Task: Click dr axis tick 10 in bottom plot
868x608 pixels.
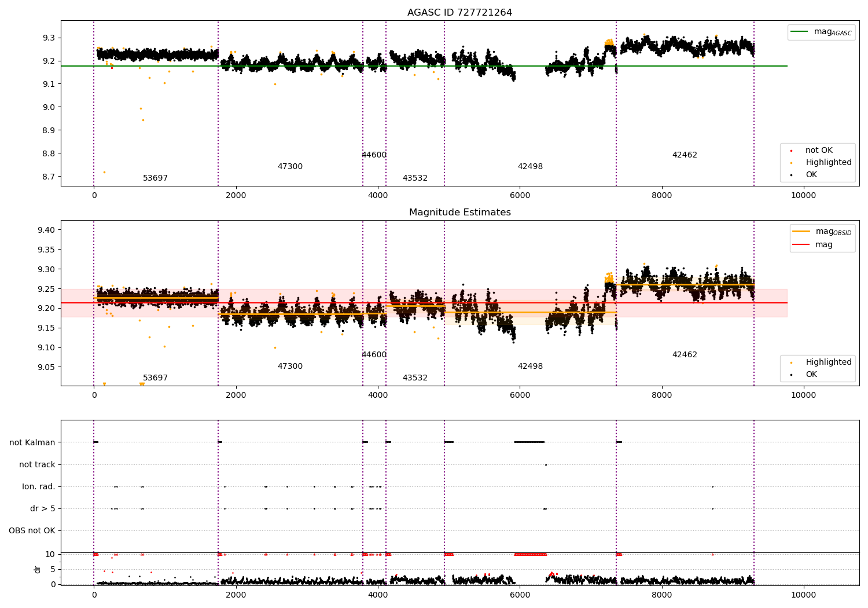Action: [50, 554]
